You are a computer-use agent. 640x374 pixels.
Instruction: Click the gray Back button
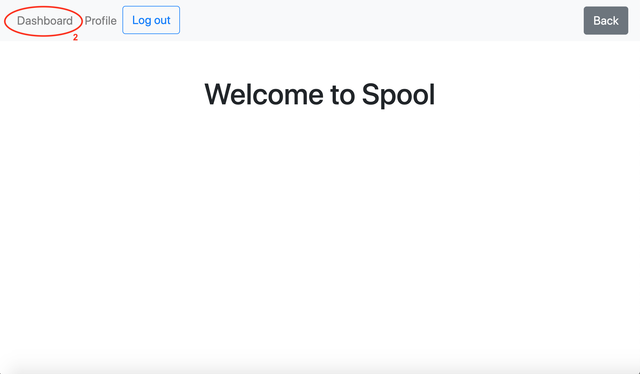point(606,20)
